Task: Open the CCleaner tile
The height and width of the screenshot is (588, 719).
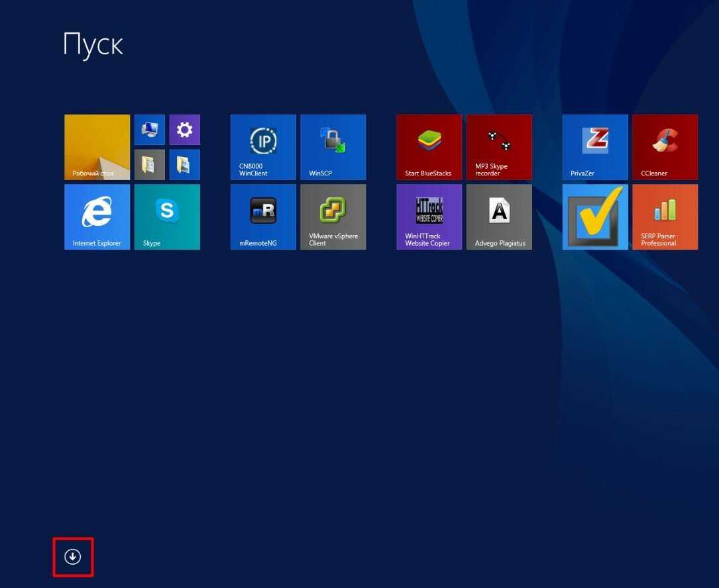Action: pyautogui.click(x=665, y=147)
